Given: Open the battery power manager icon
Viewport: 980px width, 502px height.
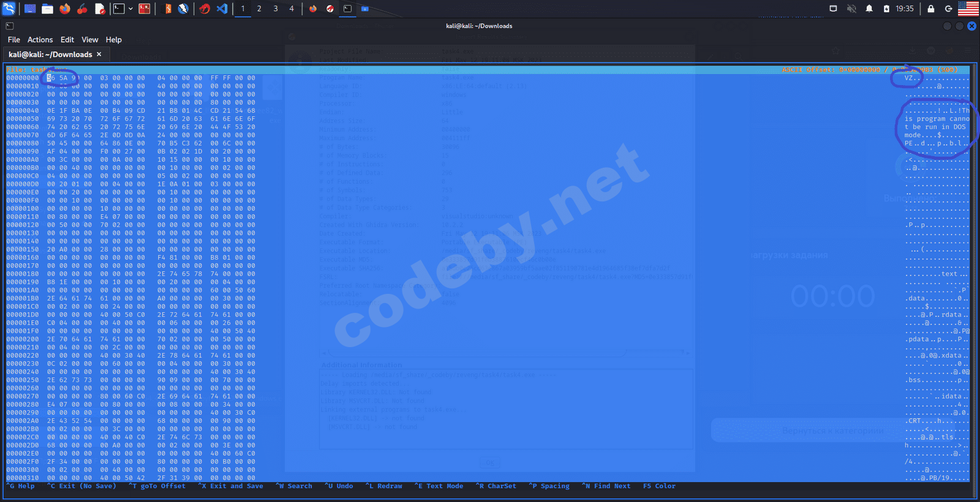Looking at the screenshot, I should (886, 9).
